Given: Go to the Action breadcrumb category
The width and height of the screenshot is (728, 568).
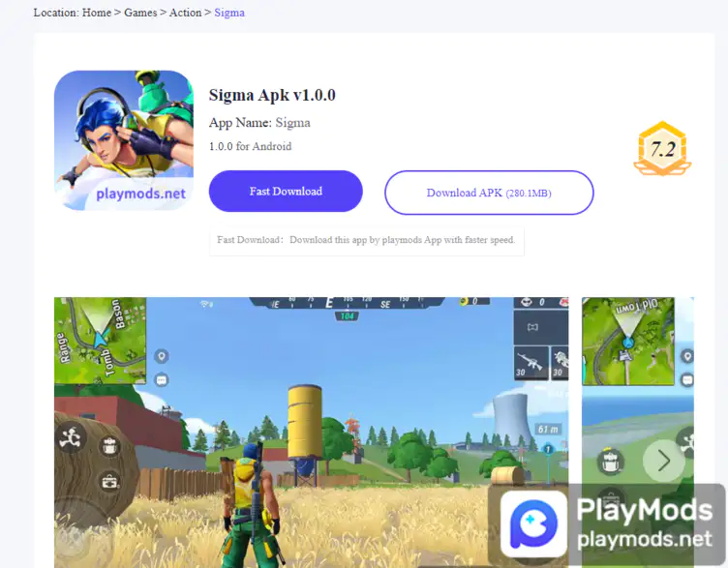Looking at the screenshot, I should (185, 13).
